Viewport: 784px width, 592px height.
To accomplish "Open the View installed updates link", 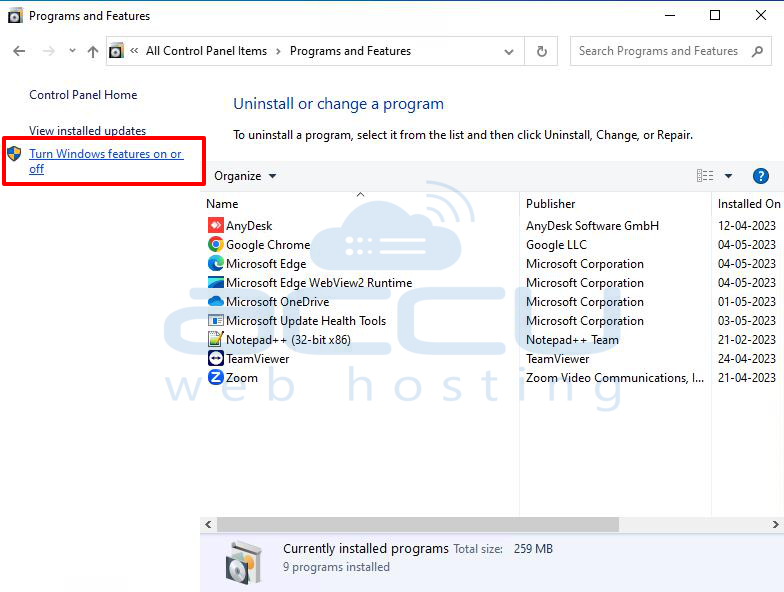I will coord(88,130).
